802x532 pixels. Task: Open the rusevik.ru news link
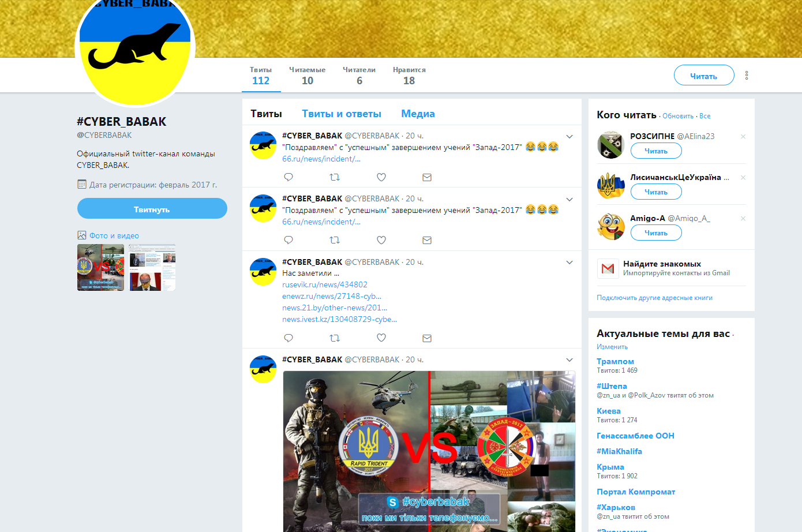[x=324, y=284]
